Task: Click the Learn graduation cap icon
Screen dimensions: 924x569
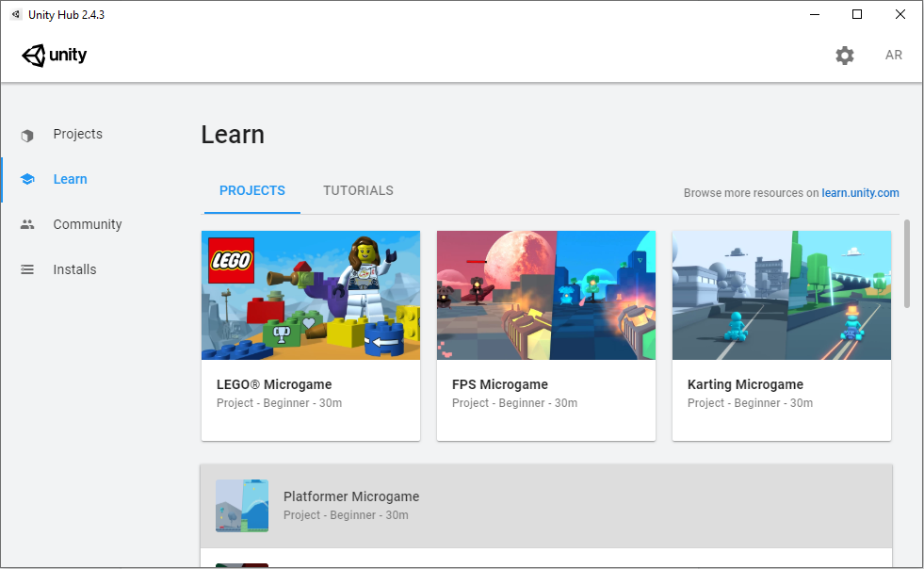Action: click(27, 179)
